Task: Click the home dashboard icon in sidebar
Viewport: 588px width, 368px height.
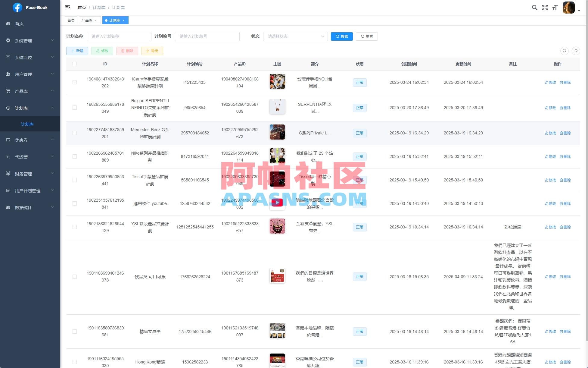Action: click(x=8, y=24)
